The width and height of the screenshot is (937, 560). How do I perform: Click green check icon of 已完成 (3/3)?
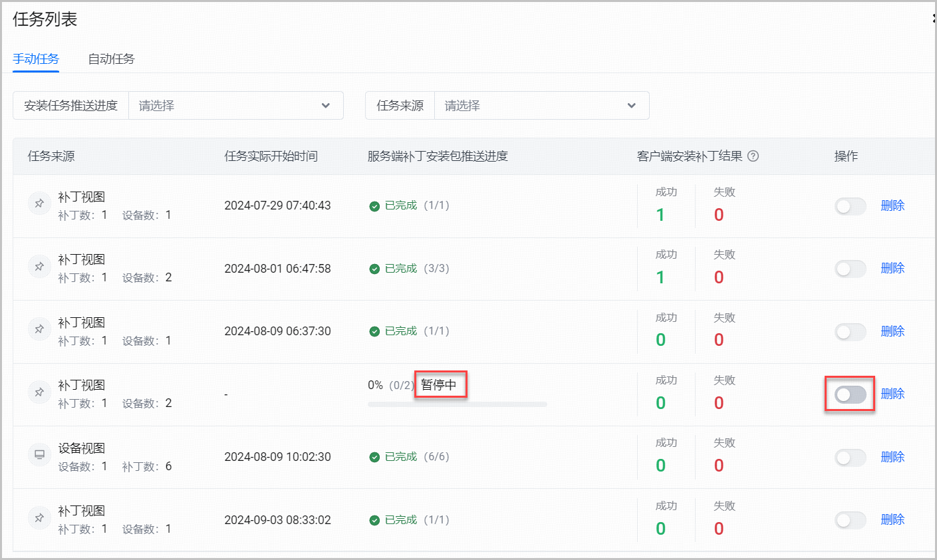(x=374, y=269)
